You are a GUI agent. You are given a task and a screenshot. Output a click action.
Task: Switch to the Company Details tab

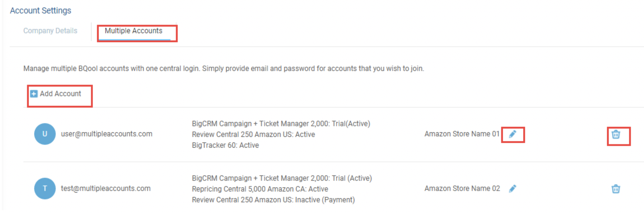click(x=50, y=31)
